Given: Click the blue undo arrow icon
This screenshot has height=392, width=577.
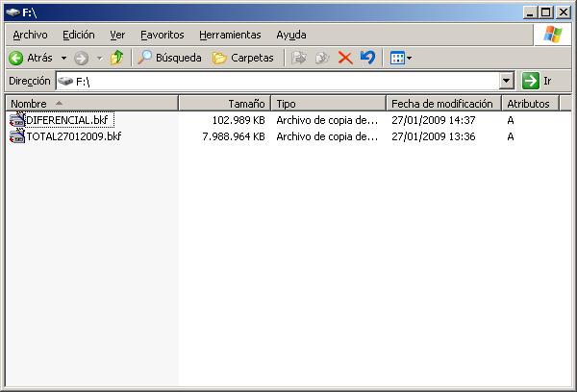Looking at the screenshot, I should pos(367,58).
